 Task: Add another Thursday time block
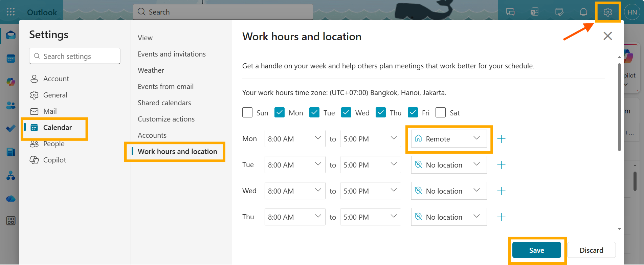[501, 217]
